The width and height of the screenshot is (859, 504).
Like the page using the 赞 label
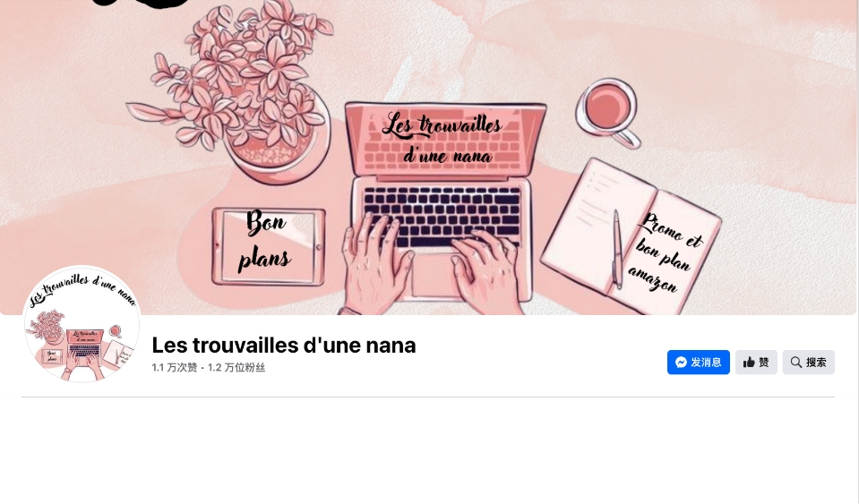764,363
